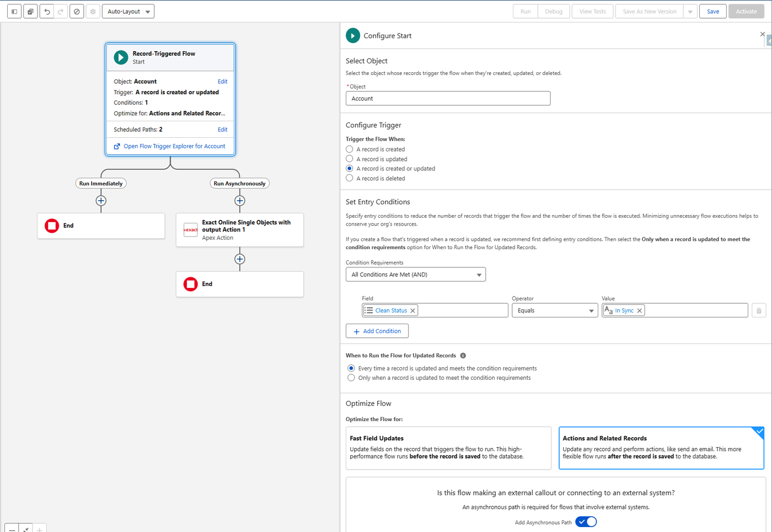
Task: Zoom out the canvas with minus button
Action: 12,529
